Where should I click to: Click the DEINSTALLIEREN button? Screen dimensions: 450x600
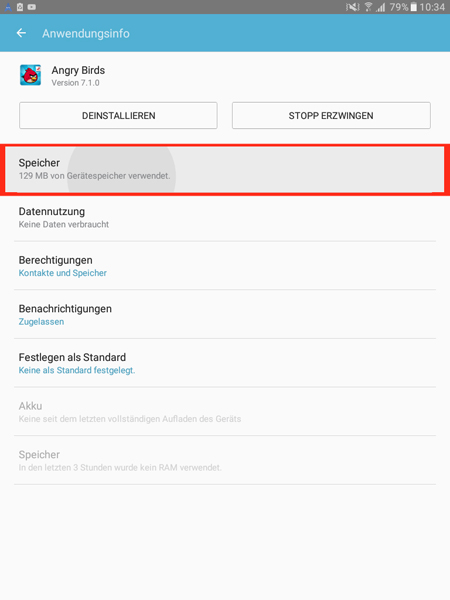pyautogui.click(x=118, y=115)
